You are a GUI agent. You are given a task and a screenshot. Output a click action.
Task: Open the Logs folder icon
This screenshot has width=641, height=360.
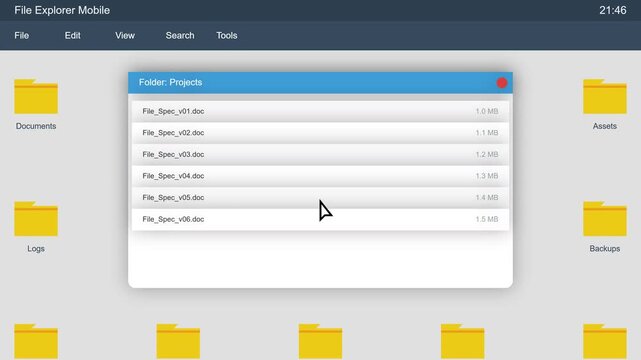pyautogui.click(x=36, y=219)
